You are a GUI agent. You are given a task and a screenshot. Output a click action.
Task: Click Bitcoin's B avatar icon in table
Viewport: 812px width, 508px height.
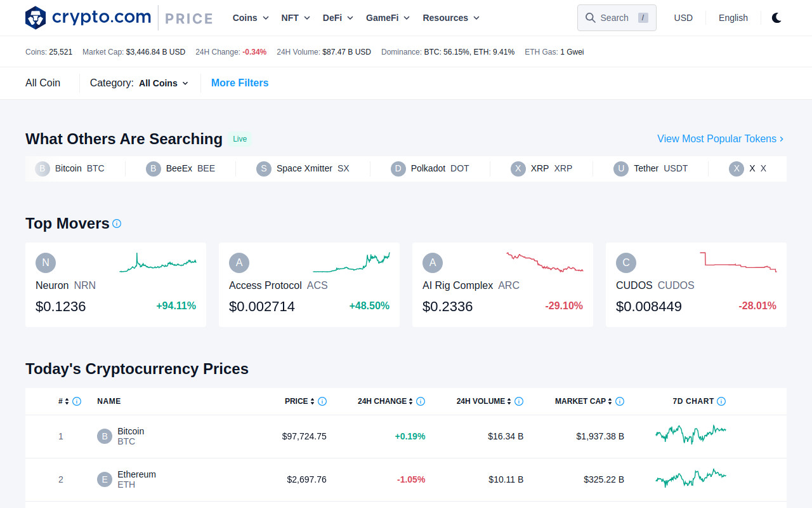tap(105, 436)
